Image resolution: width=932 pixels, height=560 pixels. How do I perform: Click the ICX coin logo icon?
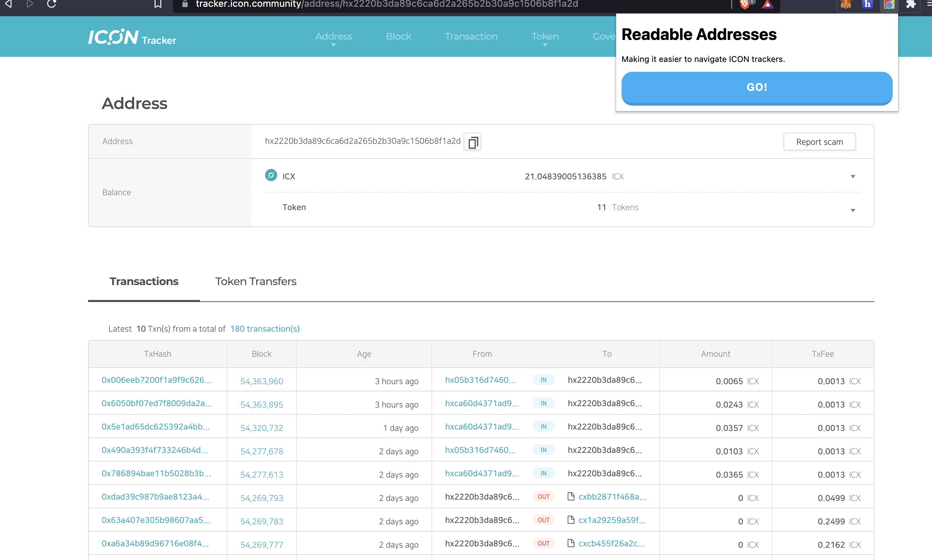click(271, 175)
